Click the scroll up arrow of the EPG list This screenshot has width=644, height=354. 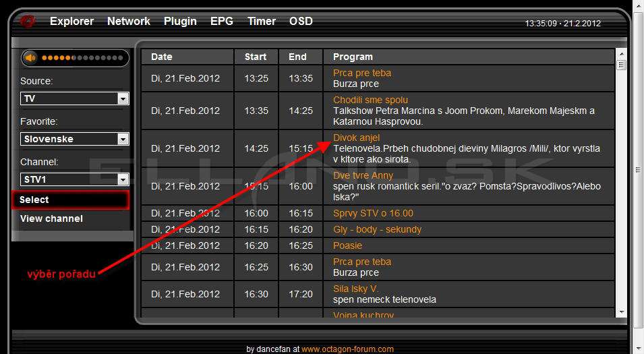pyautogui.click(x=622, y=54)
